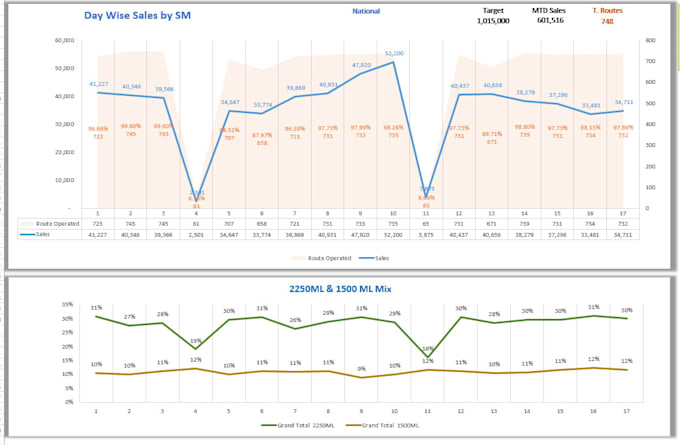The image size is (680, 445).
Task: Select the 739 routes cell in the data table
Action: tap(524, 224)
